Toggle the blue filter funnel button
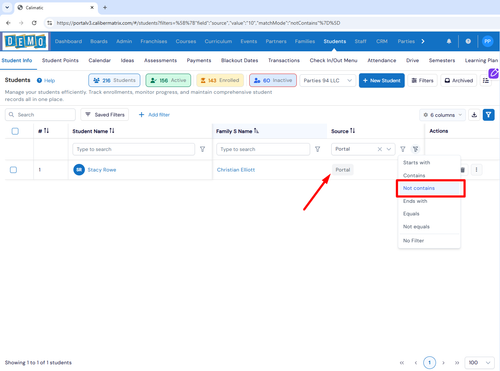 click(x=488, y=115)
